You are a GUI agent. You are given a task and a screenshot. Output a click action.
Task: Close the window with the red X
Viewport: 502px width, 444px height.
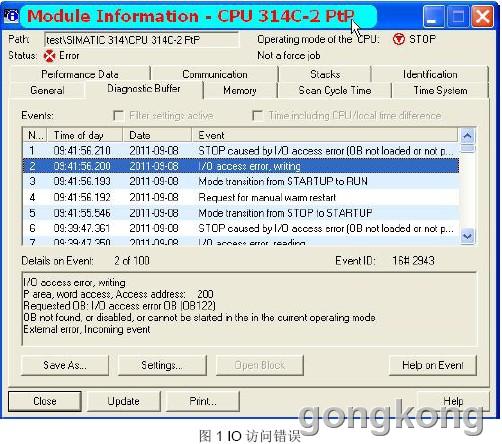tap(482, 16)
